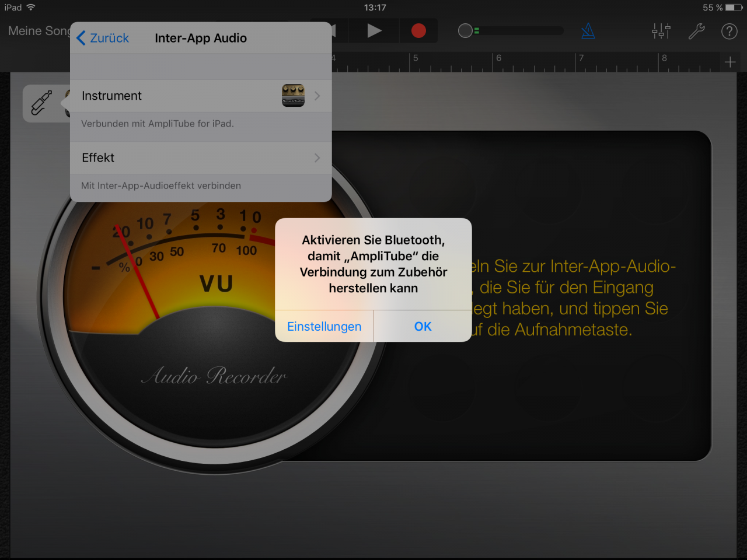Tap the Wi-Fi icon in status bar
Viewport: 747px width, 560px height.
tap(31, 8)
